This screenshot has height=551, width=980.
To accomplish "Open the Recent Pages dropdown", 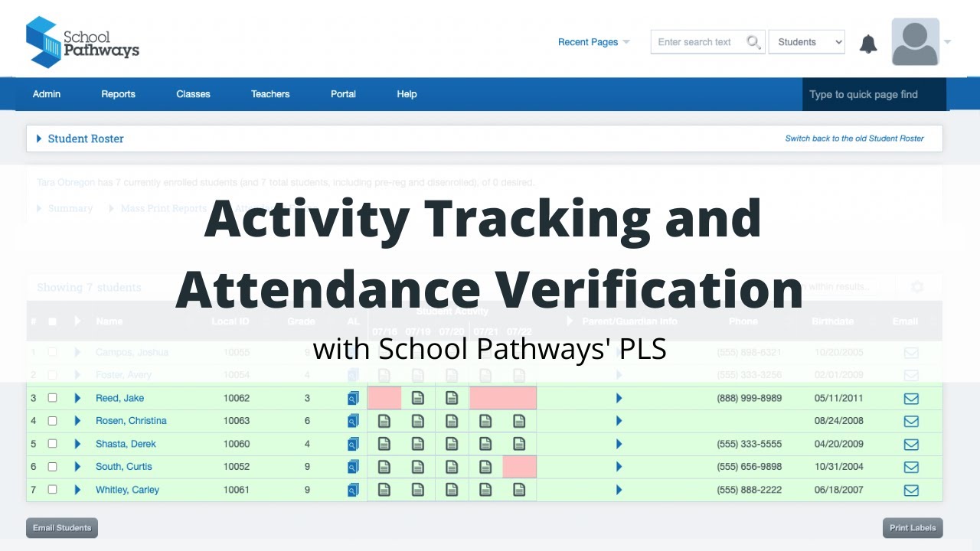I will 593,42.
